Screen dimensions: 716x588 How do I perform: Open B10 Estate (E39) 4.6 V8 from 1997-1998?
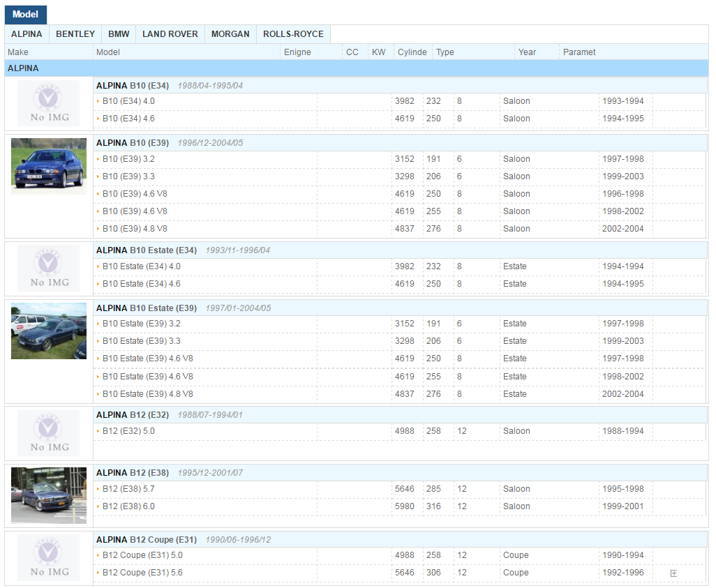tap(147, 359)
